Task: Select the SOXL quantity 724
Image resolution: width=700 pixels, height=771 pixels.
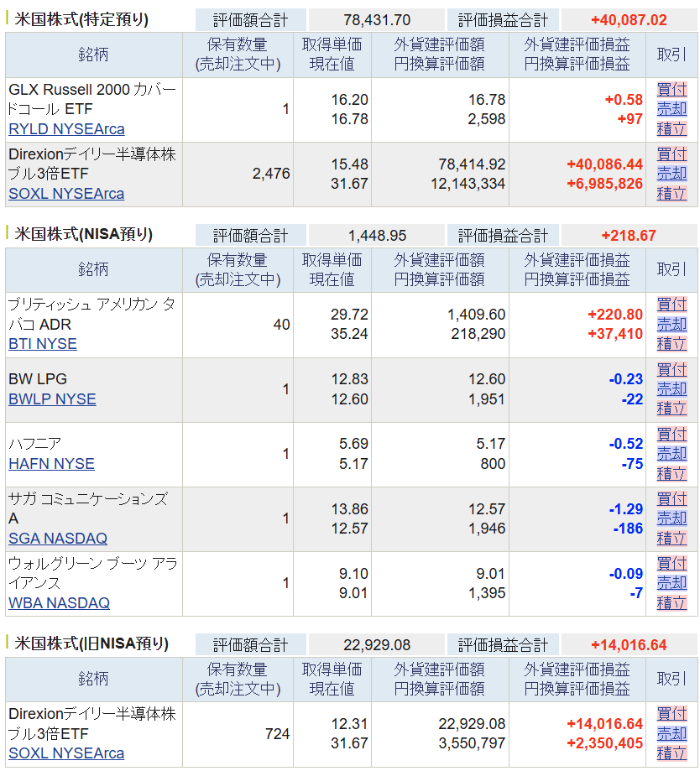Action: pos(278,734)
